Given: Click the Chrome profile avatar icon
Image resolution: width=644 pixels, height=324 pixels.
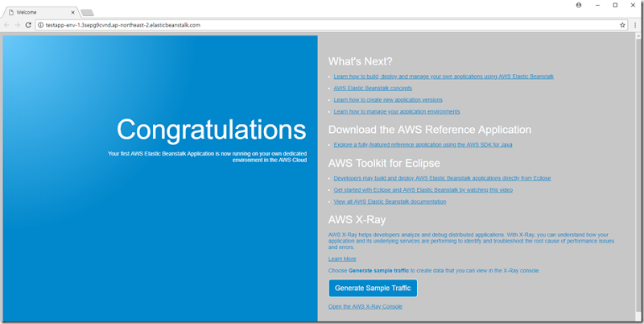Looking at the screenshot, I should pyautogui.click(x=579, y=5).
